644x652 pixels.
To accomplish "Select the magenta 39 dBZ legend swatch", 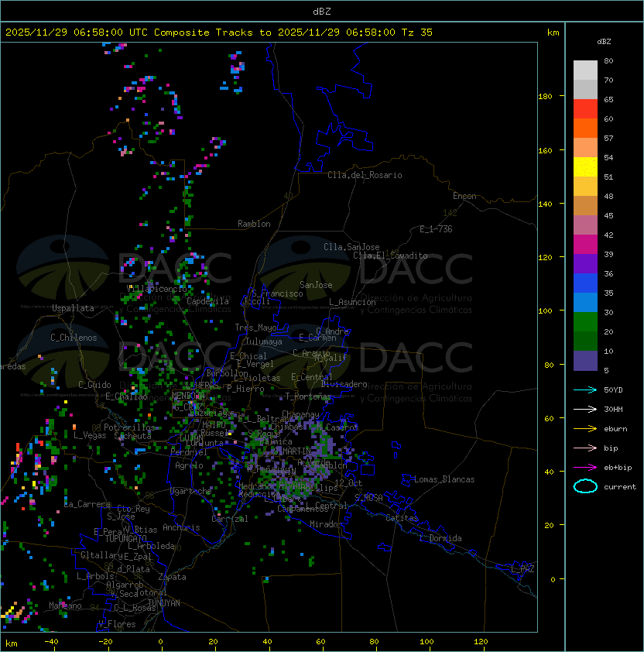I will click(x=585, y=244).
